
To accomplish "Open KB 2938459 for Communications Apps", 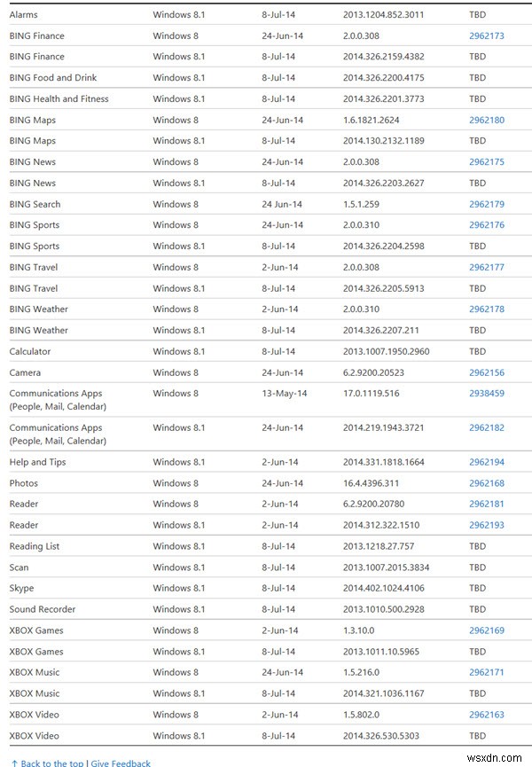I will point(486,394).
